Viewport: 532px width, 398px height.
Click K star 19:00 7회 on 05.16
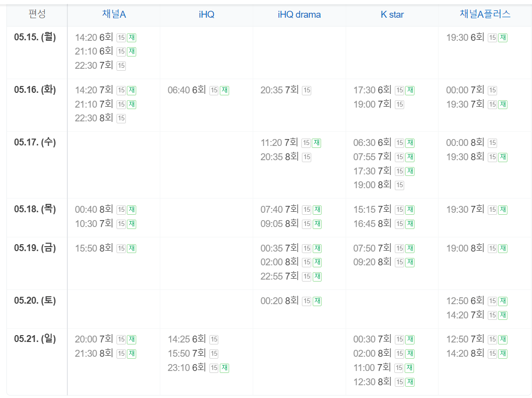pos(372,104)
